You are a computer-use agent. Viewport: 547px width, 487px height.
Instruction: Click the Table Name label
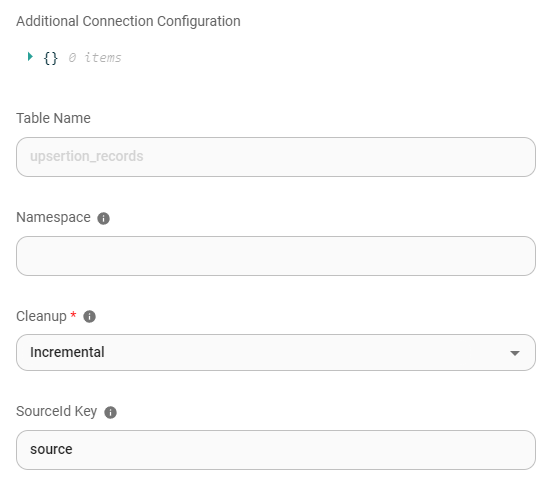click(x=53, y=118)
